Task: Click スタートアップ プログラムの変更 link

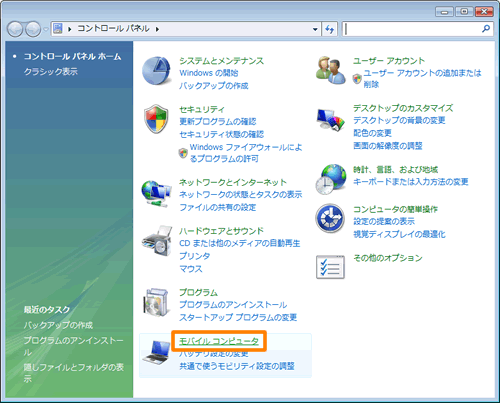Action: point(238,317)
